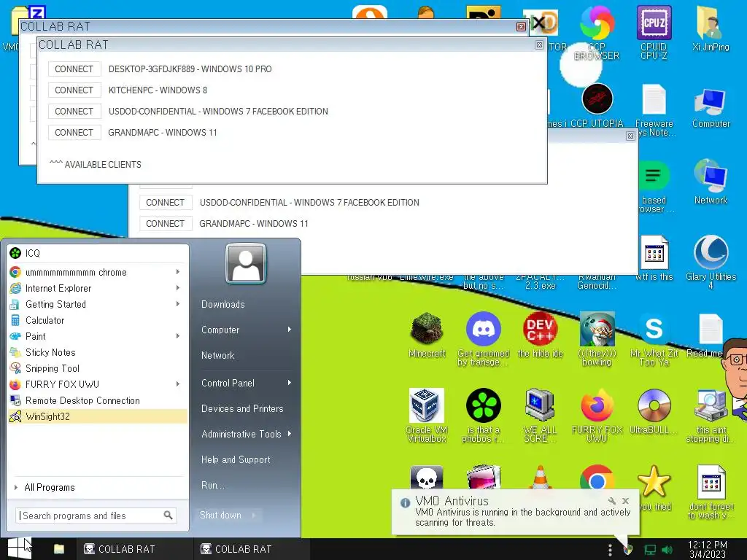Open the CPUID CPU-Z desktop icon
Viewport: 747px width, 560px height.
tap(654, 32)
